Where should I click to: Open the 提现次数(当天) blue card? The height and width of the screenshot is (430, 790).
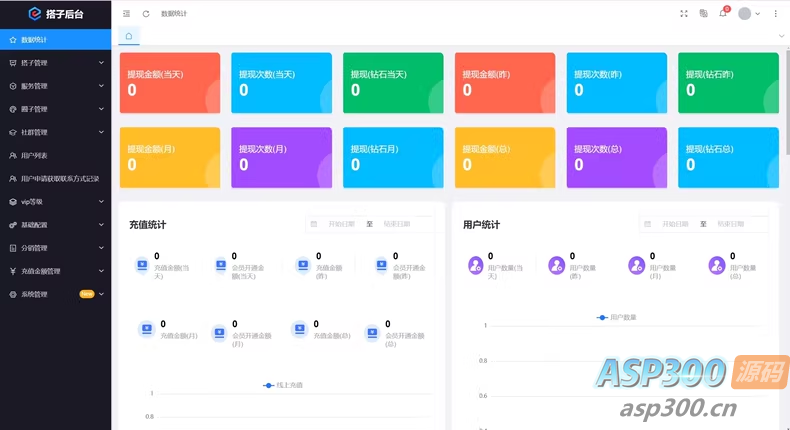click(282, 83)
